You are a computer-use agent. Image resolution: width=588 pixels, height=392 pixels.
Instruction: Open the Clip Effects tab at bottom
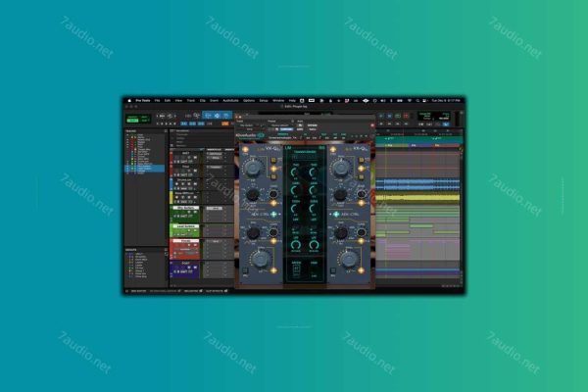[216, 291]
